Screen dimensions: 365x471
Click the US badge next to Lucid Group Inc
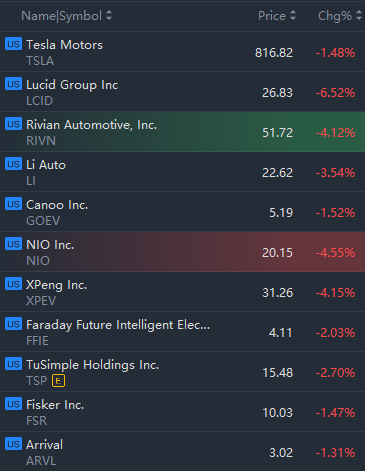tap(13, 84)
